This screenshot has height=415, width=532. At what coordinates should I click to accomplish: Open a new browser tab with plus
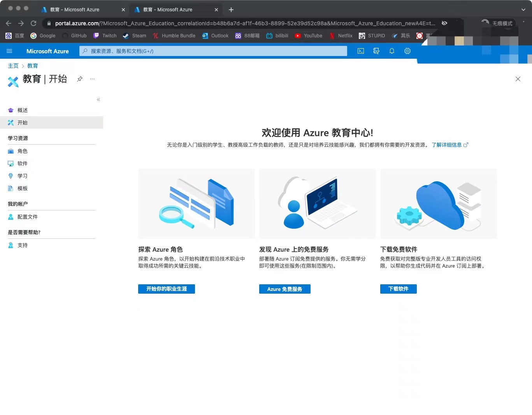[x=231, y=10]
